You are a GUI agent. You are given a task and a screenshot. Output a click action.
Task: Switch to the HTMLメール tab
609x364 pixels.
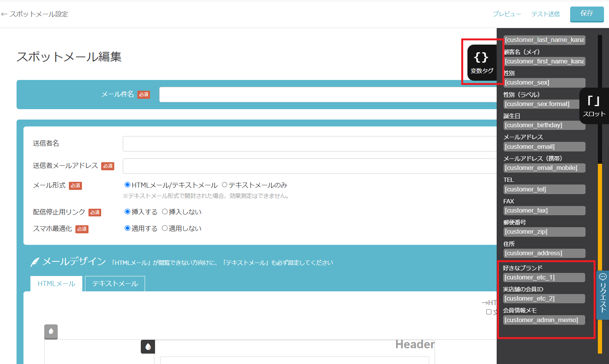[57, 284]
